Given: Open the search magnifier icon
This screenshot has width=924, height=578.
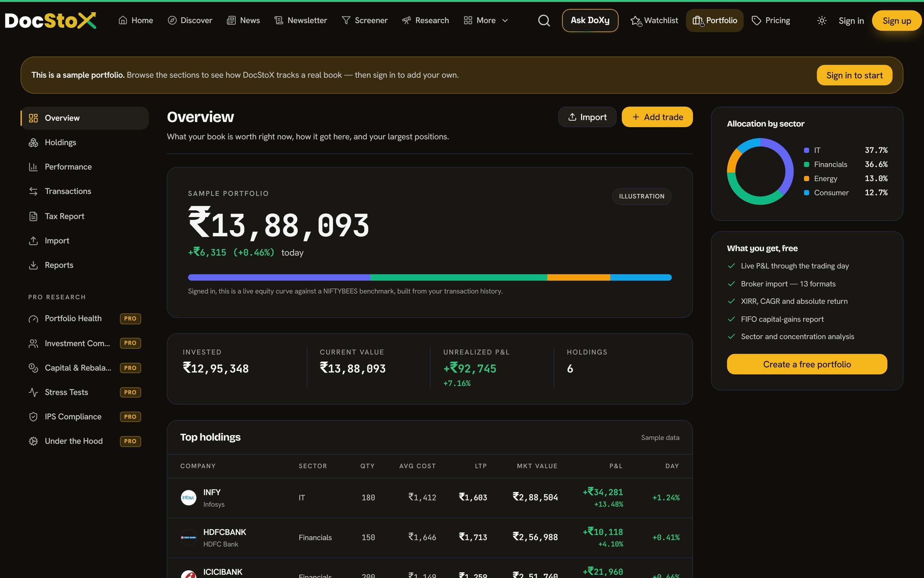Looking at the screenshot, I should tap(544, 20).
